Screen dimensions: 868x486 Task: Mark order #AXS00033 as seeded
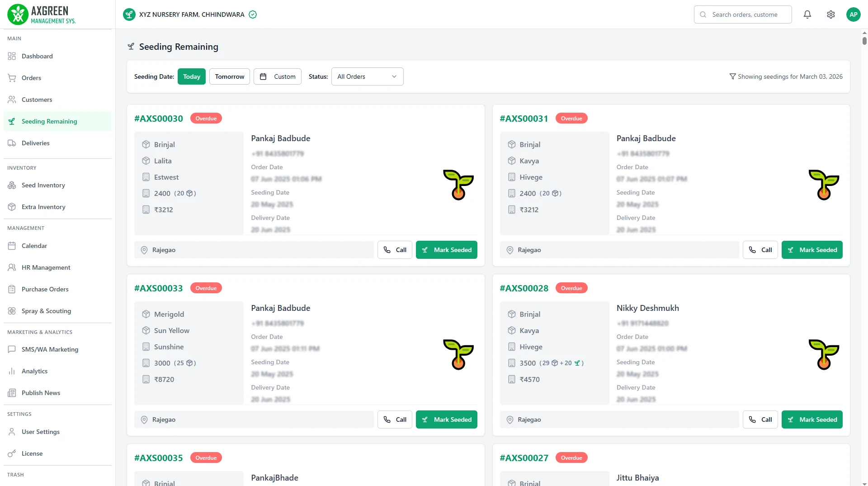pos(446,419)
